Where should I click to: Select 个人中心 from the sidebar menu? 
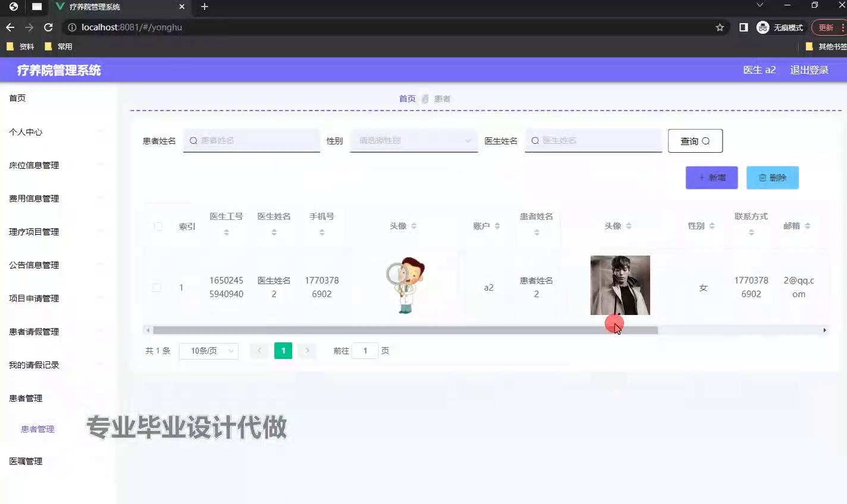click(26, 132)
